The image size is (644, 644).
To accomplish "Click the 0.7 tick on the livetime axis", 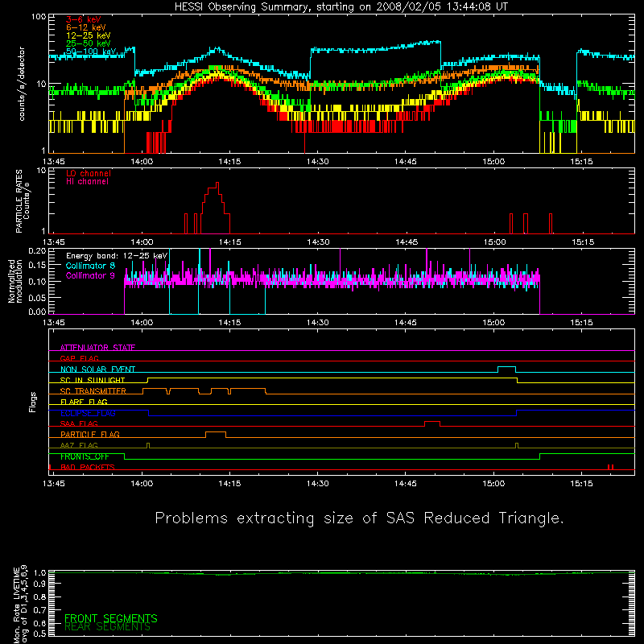I will [39, 609].
